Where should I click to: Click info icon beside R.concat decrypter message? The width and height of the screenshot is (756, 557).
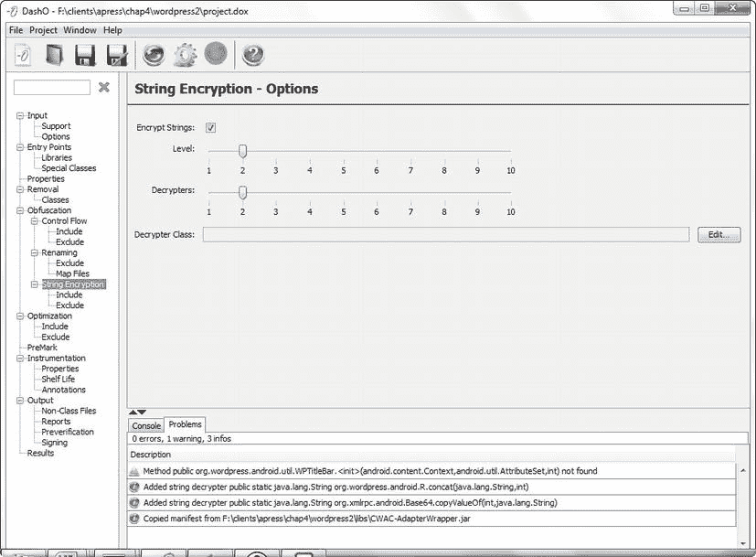click(134, 487)
